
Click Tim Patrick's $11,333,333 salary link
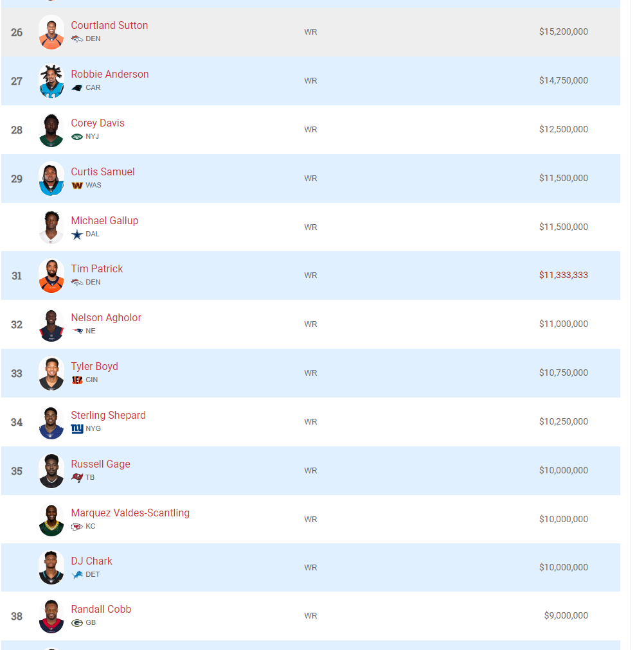point(563,276)
